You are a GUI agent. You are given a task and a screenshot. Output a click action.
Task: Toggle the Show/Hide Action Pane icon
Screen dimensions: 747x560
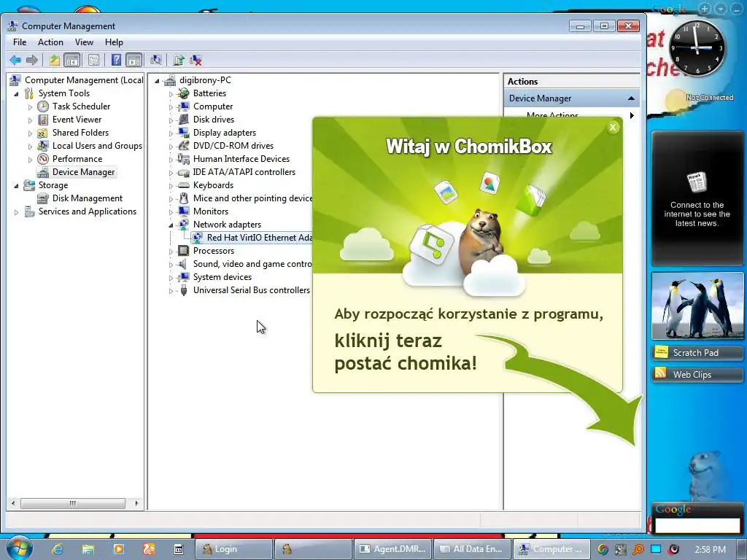[x=134, y=60]
